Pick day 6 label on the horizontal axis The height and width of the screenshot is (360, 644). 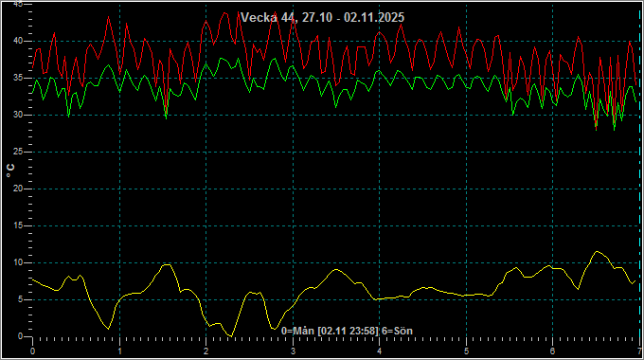(552, 351)
